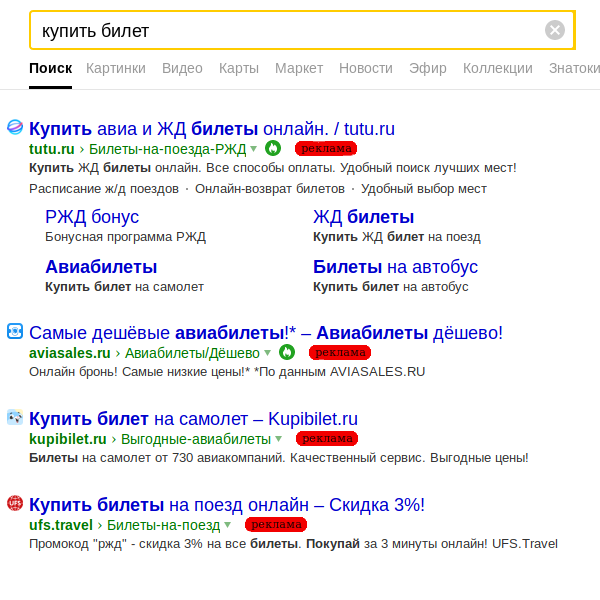Viewport: 600px width, 600px height.
Task: Click snippet mentioning Промокод "ржд"
Action: 293,544
